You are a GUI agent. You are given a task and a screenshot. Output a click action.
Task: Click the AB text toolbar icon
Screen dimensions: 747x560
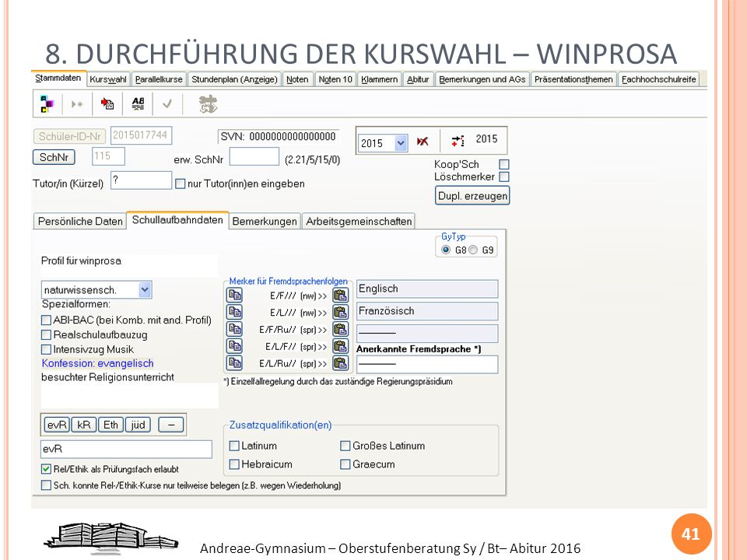[139, 103]
